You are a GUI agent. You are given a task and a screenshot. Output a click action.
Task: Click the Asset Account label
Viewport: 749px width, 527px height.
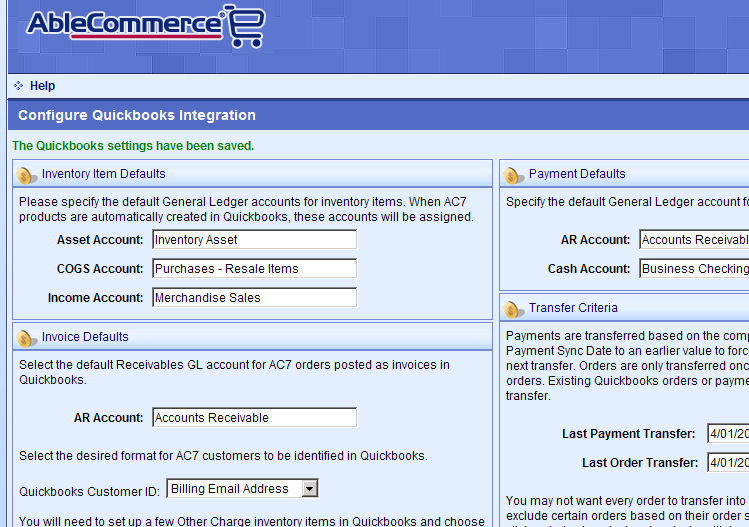100,240
